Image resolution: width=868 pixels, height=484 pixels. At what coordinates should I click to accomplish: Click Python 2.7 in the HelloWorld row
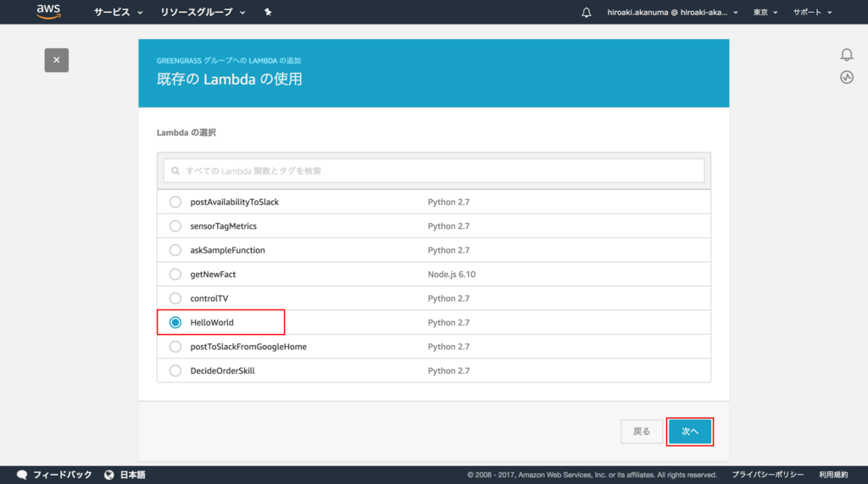click(448, 322)
